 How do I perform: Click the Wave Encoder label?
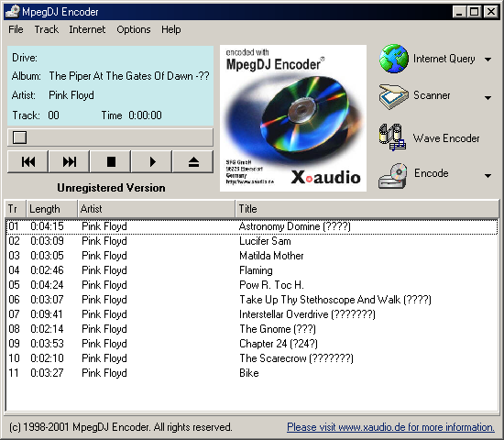coord(446,138)
